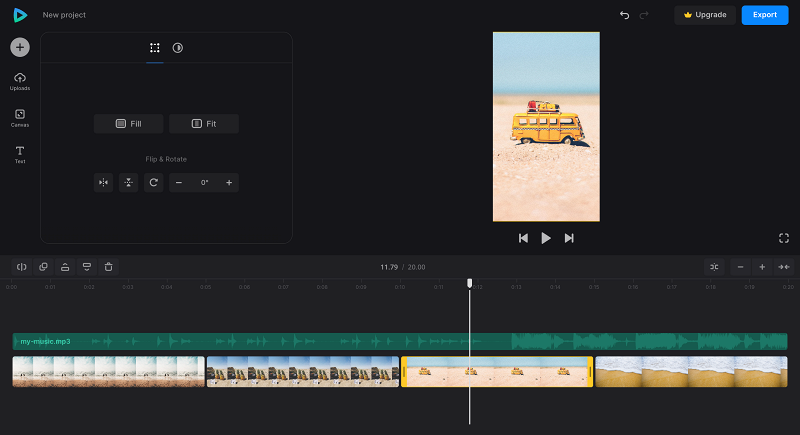Toggle fullscreen preview mode
Viewport: 800px width, 435px height.
(784, 238)
